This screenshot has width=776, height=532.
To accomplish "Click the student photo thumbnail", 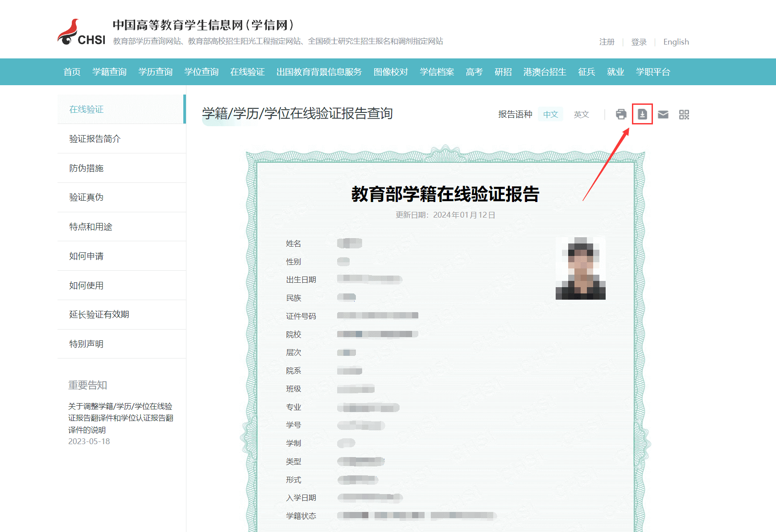I will [581, 268].
